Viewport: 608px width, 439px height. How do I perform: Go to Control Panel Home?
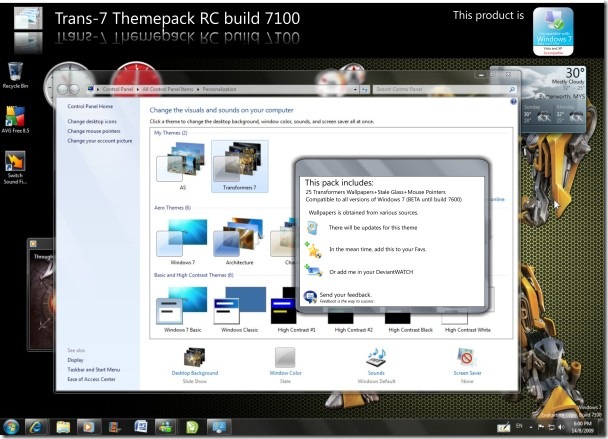[90, 106]
